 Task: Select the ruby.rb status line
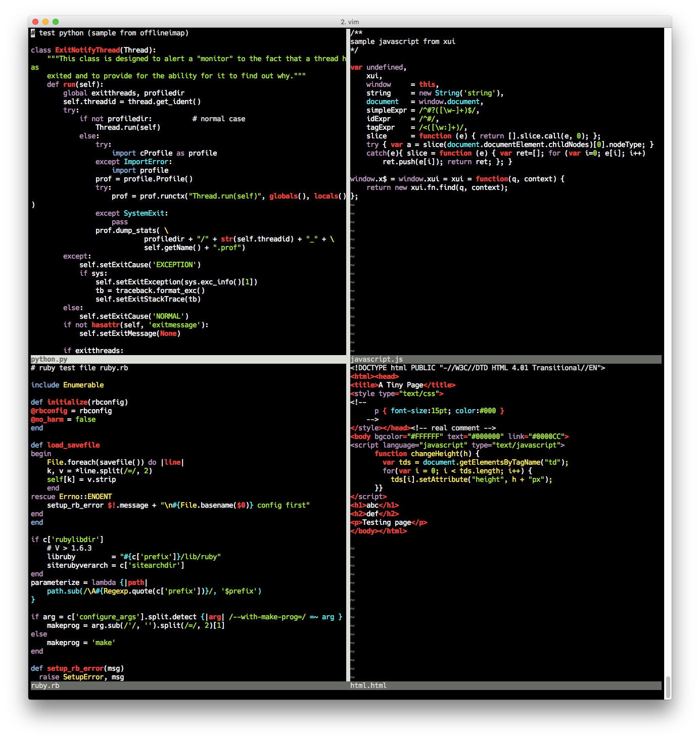[x=188, y=685]
